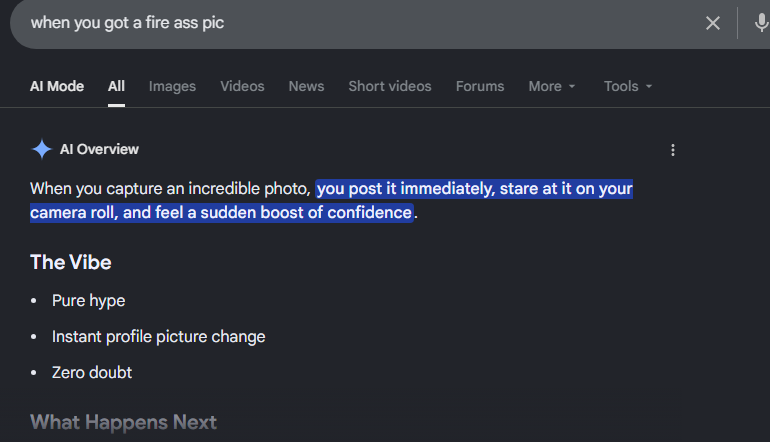Click the 'The Vibe' heading
The height and width of the screenshot is (442, 770).
coord(71,262)
